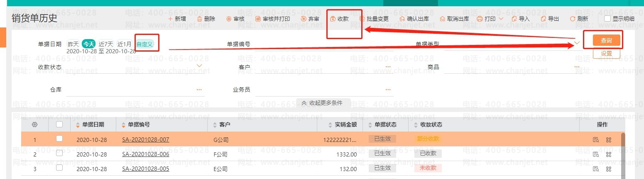The height and width of the screenshot is (179, 644).
Task: Open 客户 customer picker ellipsis
Action: pos(388,67)
